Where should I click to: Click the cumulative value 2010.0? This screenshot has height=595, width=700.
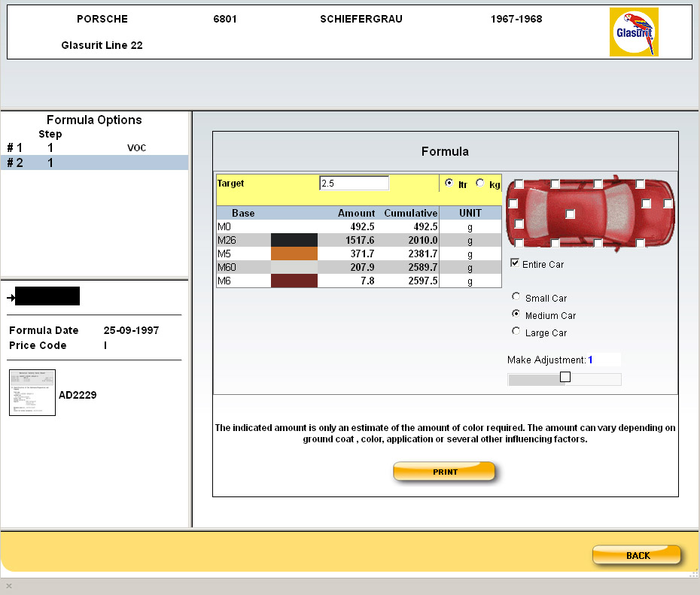(423, 240)
